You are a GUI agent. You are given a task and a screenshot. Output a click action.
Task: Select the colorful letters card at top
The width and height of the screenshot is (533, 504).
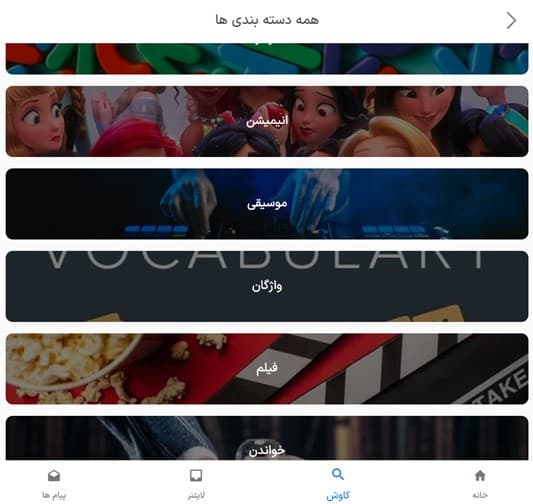click(x=267, y=58)
